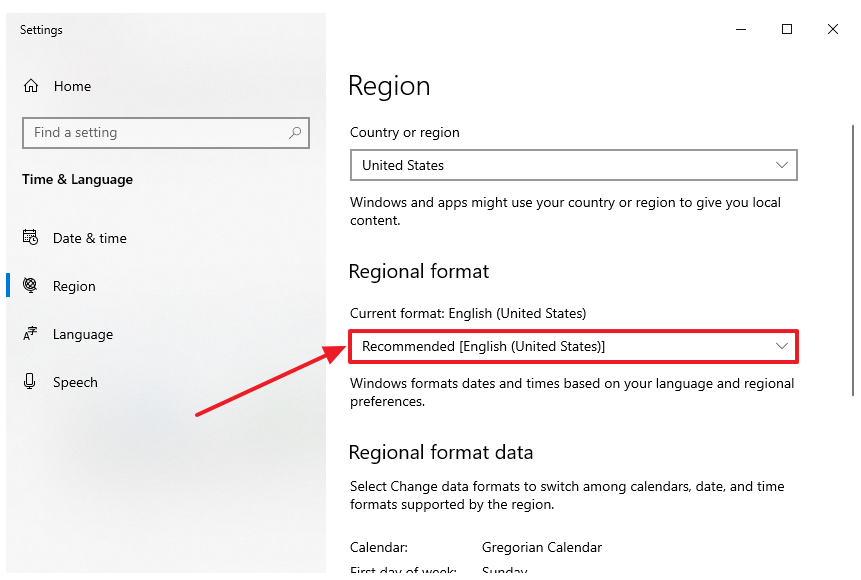This screenshot has width=861, height=580.
Task: Go to Date & time settings
Action: (x=90, y=238)
